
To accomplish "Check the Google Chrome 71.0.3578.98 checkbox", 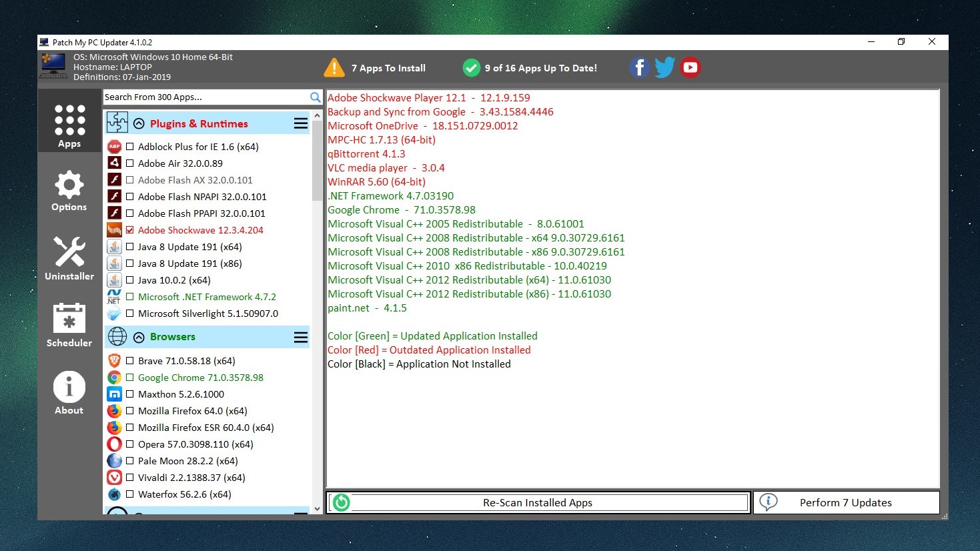I will 129,378.
